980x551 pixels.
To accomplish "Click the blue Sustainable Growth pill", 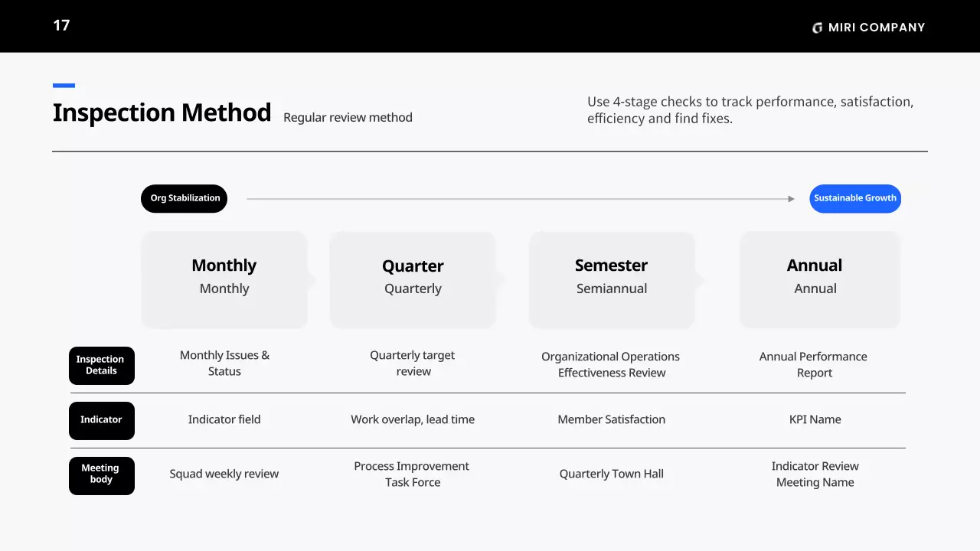I will click(855, 198).
